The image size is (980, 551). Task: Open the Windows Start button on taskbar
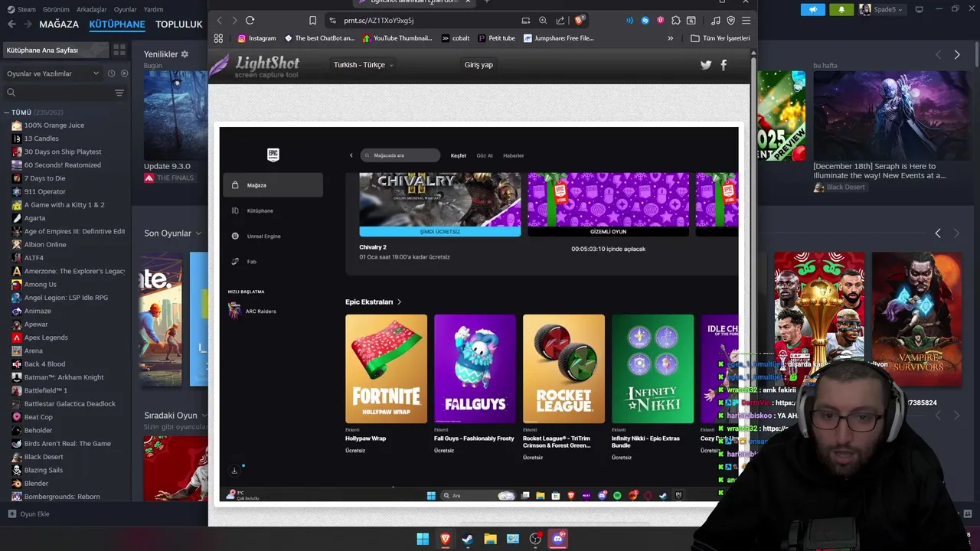tap(423, 539)
